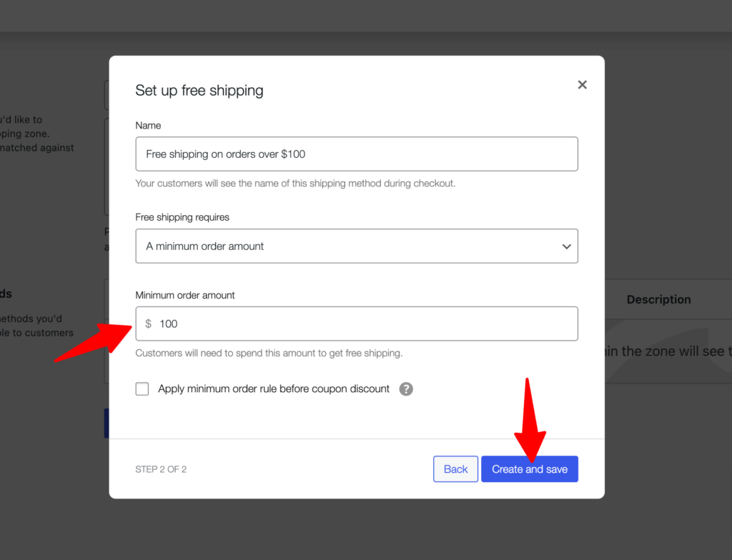Expand the shipping requirement options list
This screenshot has height=560, width=732.
(x=357, y=246)
